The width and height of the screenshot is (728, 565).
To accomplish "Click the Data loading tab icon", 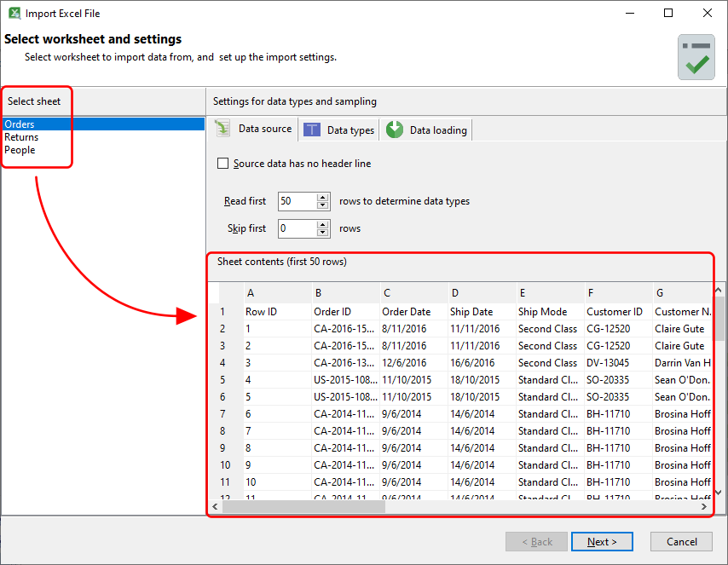I will pyautogui.click(x=395, y=130).
